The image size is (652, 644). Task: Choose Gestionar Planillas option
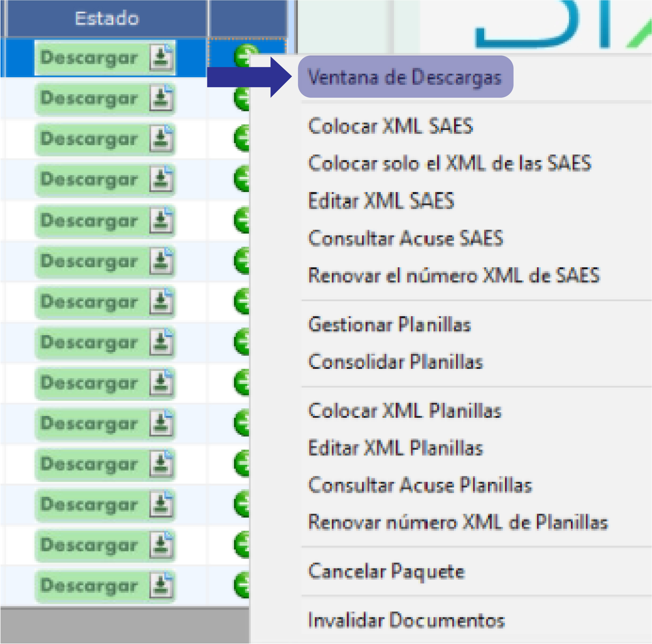(x=390, y=324)
